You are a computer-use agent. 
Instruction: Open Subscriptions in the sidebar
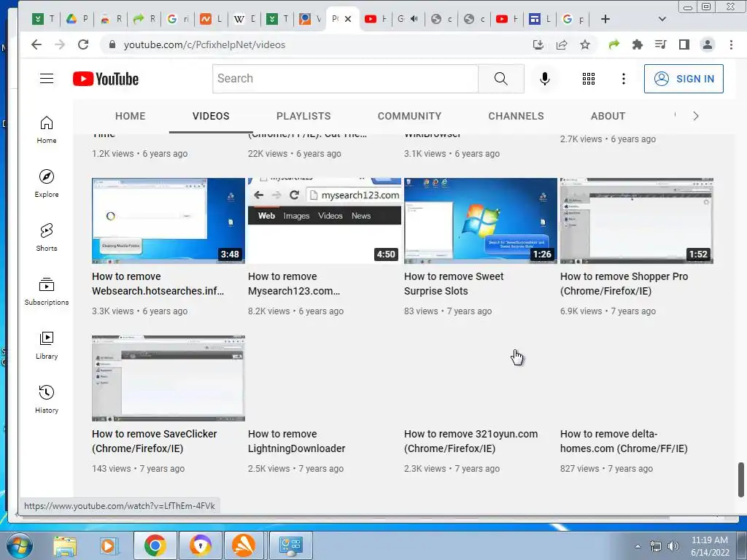[47, 291]
